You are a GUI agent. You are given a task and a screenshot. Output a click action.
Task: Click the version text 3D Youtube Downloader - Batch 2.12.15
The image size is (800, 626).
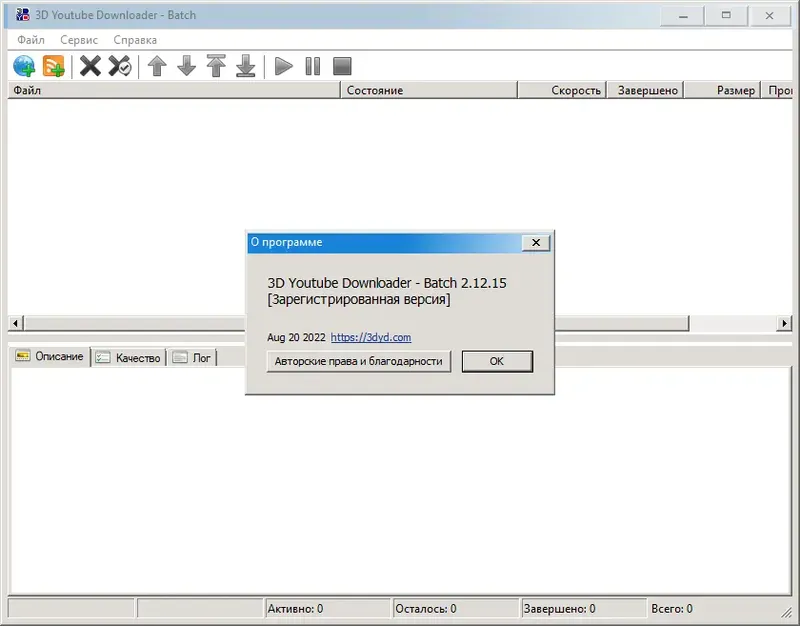[387, 283]
